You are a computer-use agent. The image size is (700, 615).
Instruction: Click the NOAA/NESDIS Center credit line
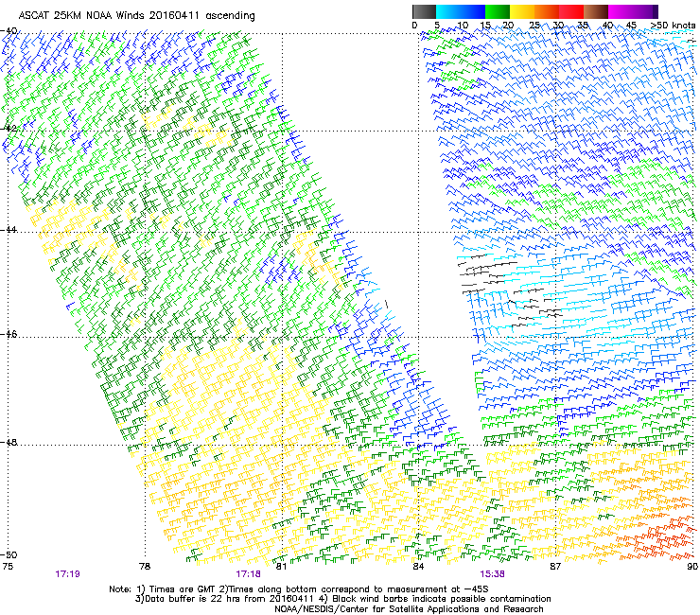point(409,609)
